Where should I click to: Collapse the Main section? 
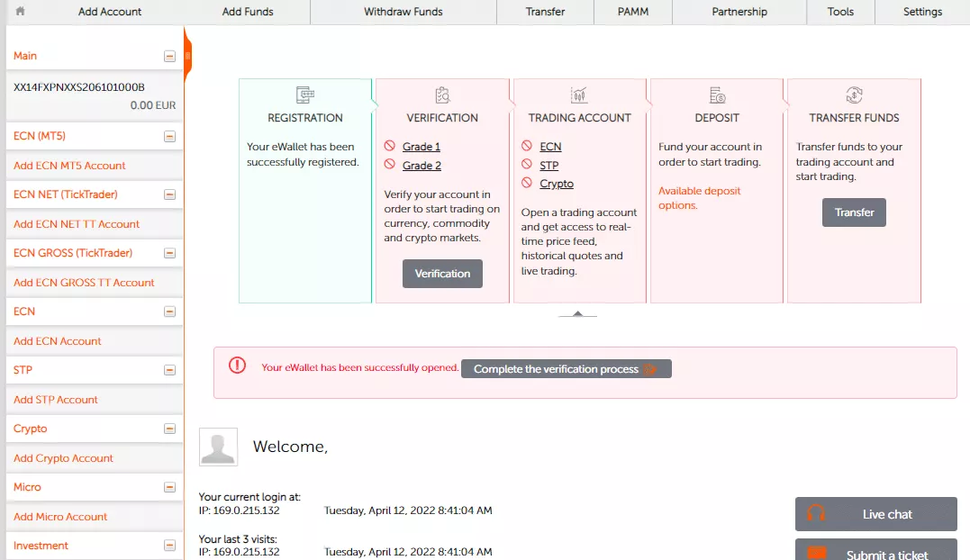[169, 56]
